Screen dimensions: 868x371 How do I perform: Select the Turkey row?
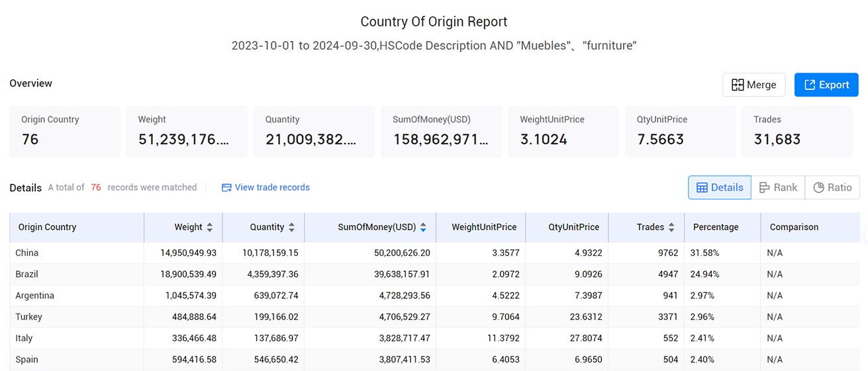(x=434, y=316)
